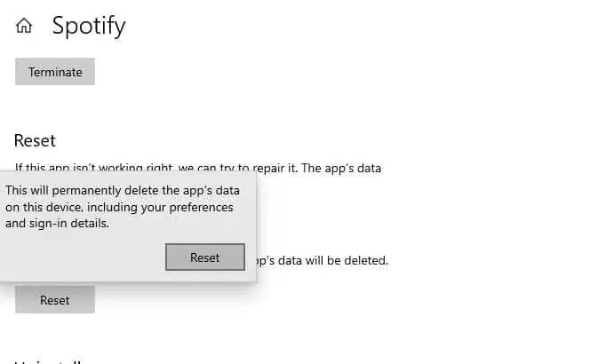Click the Home icon beside Spotify
Image resolution: width=590 pixels, height=364 pixels.
(24, 27)
